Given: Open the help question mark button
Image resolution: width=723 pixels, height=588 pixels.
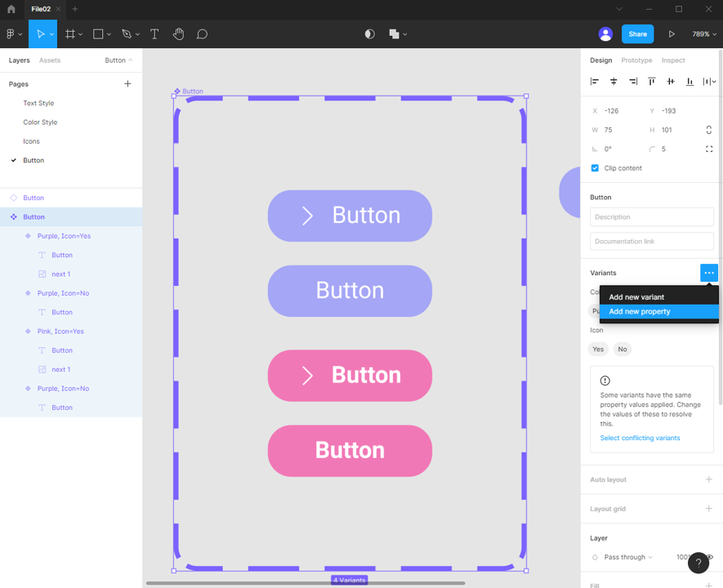Looking at the screenshot, I should pyautogui.click(x=698, y=563).
